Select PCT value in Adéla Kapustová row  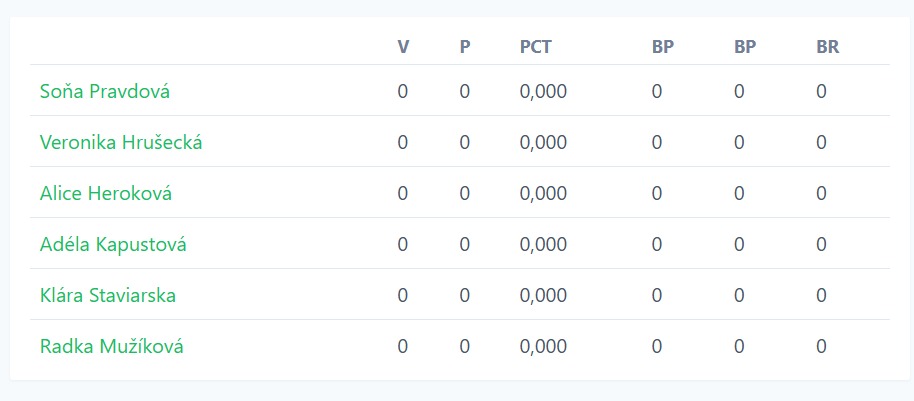tap(543, 244)
